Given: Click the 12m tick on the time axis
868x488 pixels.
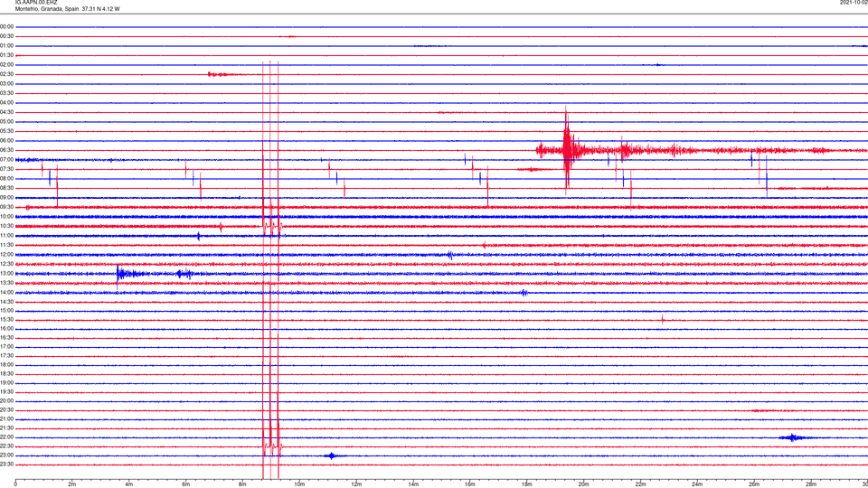Looking at the screenshot, I should tap(356, 484).
